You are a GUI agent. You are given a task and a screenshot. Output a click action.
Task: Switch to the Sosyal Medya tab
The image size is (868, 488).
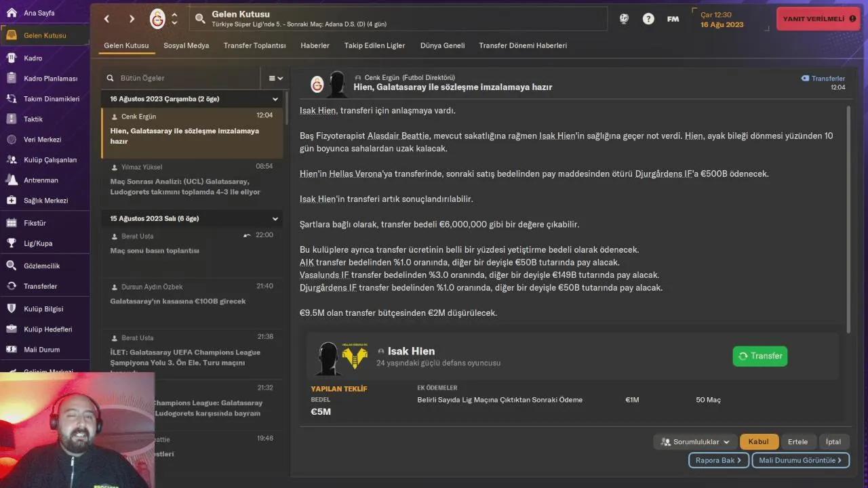(x=186, y=45)
